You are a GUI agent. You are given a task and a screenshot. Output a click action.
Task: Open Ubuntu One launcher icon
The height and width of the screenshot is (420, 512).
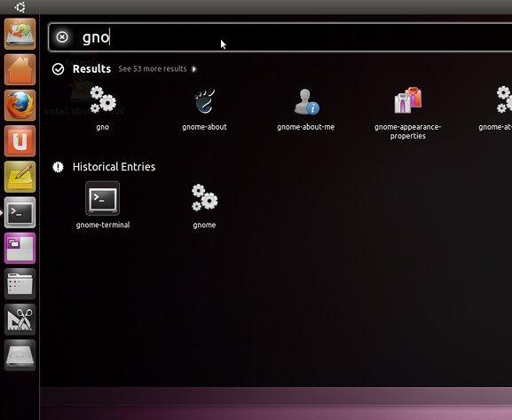20,141
